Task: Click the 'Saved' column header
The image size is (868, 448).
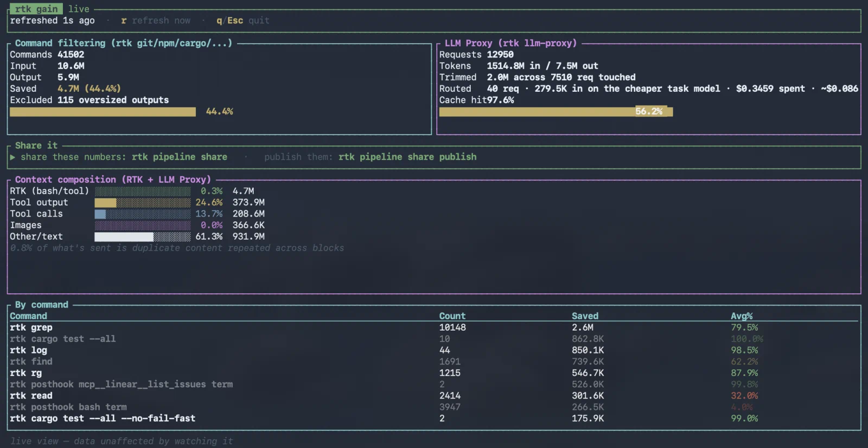Action: [585, 316]
